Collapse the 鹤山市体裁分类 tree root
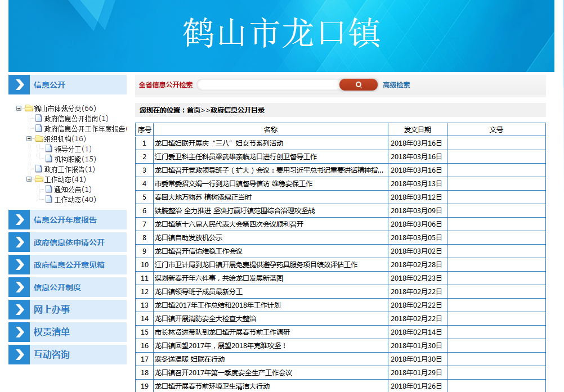The image size is (564, 392). [19, 109]
